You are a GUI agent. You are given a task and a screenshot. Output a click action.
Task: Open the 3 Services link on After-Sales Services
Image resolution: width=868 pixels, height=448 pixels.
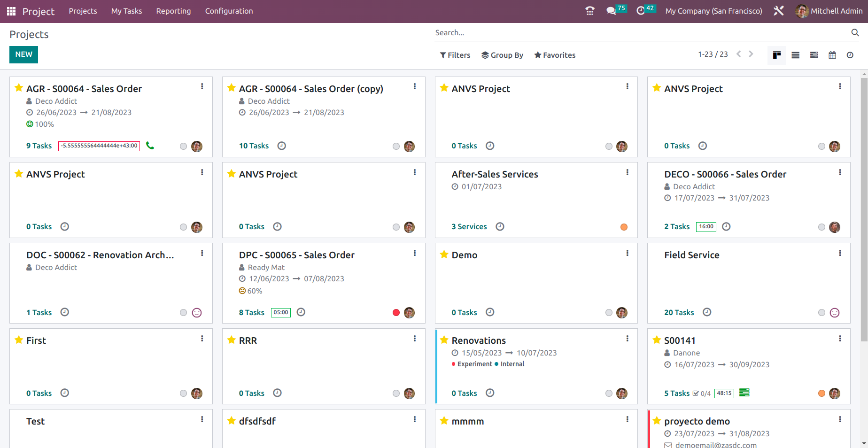(469, 226)
